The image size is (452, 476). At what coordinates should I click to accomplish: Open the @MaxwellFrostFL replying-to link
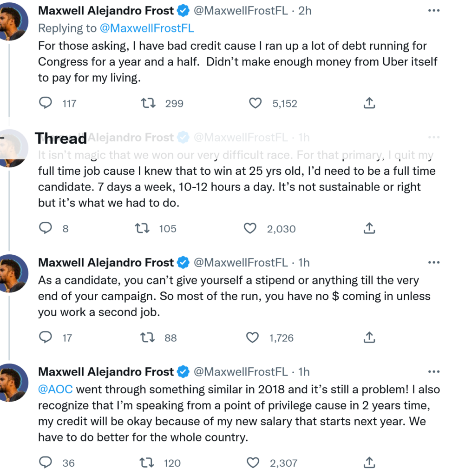tap(146, 28)
